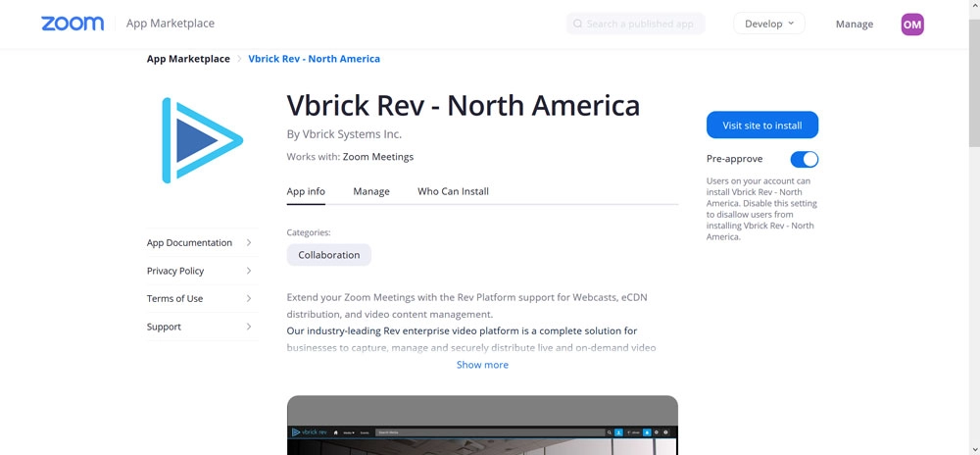Focus the Search a published app field
Image resolution: width=980 pixels, height=455 pixels.
[x=636, y=24]
